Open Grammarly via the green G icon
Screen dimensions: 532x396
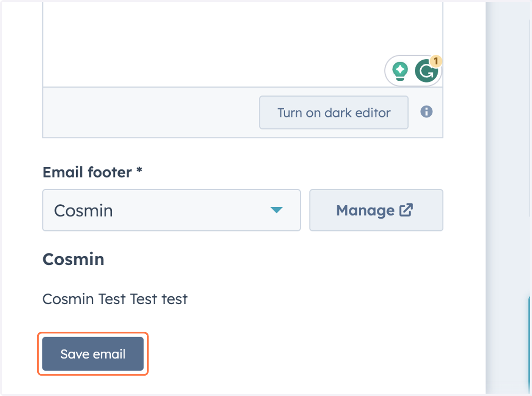click(x=426, y=71)
